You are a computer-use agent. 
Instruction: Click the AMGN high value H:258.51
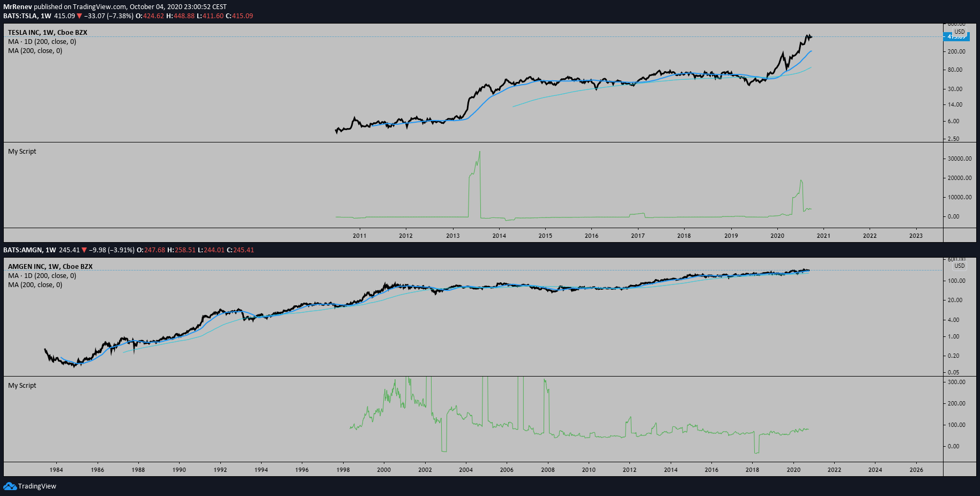pos(182,250)
